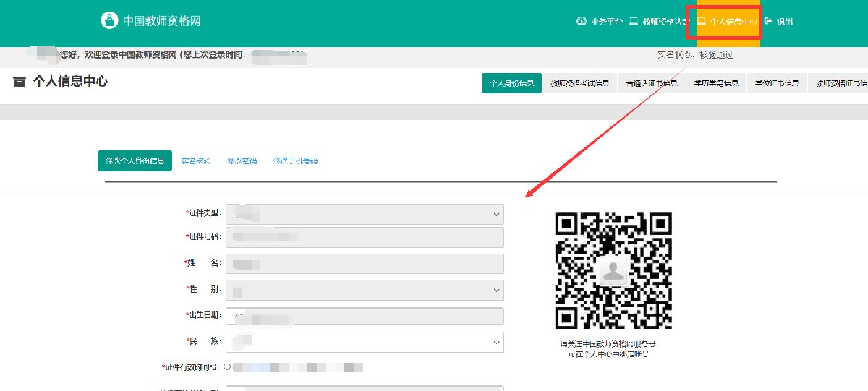Go to the 学历学籍信息 tab

[716, 83]
